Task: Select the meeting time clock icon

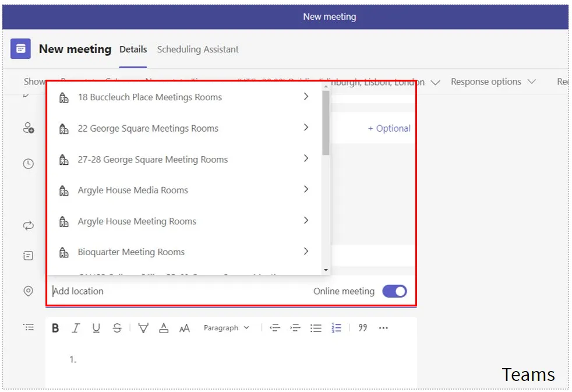Action: (28, 164)
